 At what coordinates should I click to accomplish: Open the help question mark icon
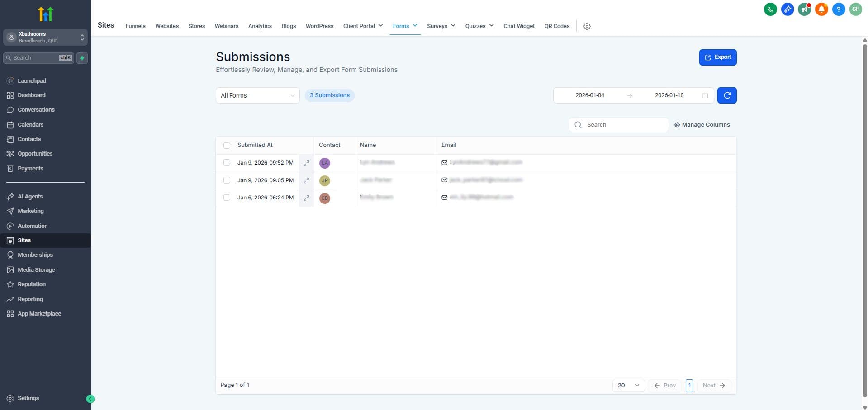839,9
